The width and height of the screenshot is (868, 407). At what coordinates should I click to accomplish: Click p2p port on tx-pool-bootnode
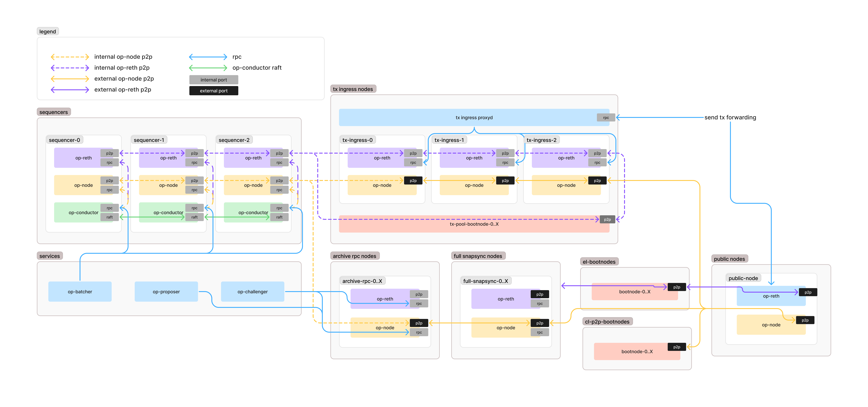pos(607,219)
